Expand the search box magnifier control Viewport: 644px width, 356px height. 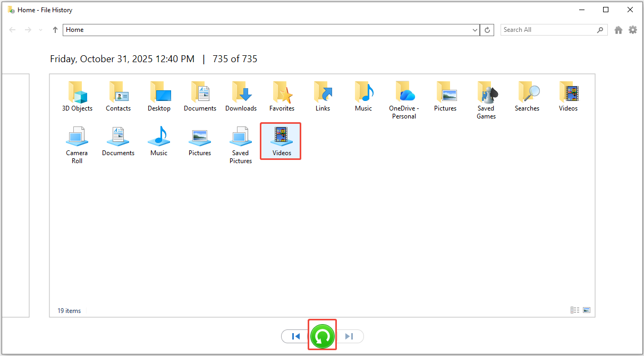pos(600,30)
